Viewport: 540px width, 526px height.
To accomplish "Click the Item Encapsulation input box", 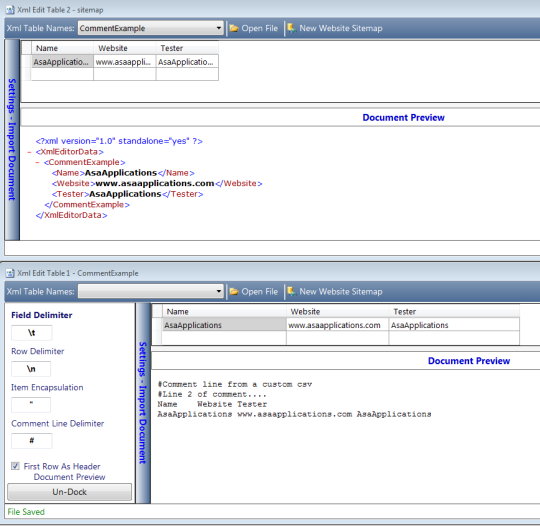I will click(x=31, y=405).
